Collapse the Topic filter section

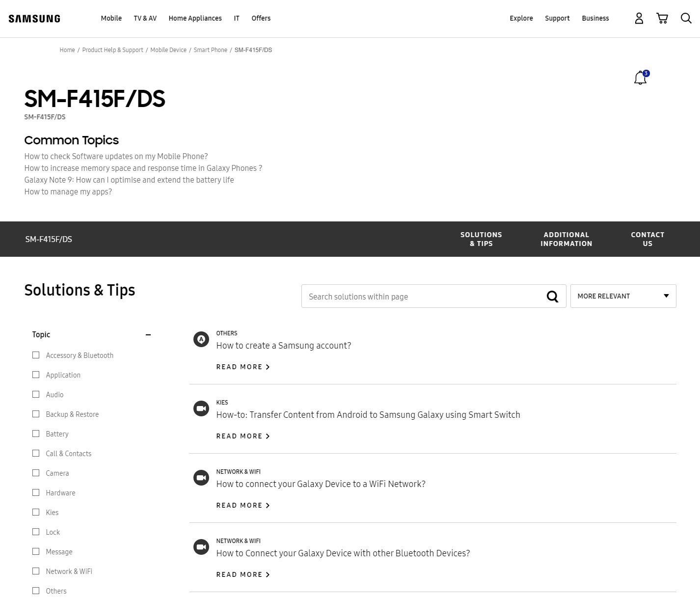[148, 335]
